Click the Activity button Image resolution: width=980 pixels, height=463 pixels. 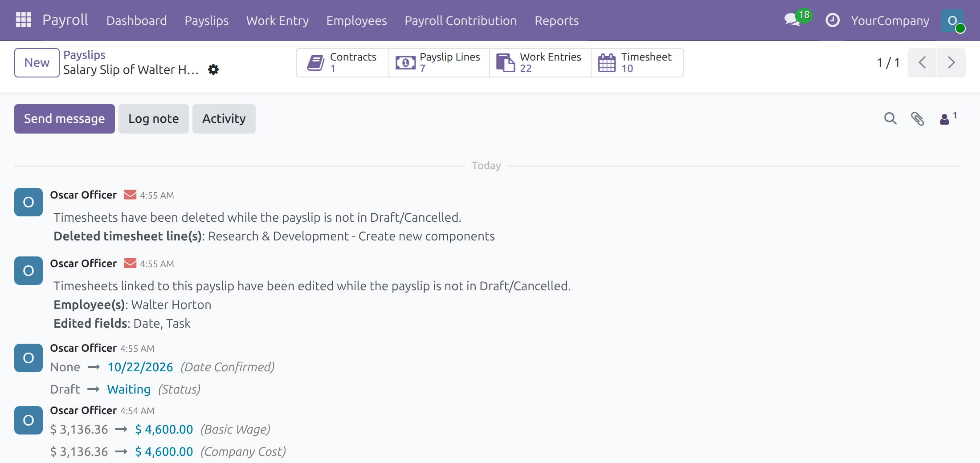224,119
